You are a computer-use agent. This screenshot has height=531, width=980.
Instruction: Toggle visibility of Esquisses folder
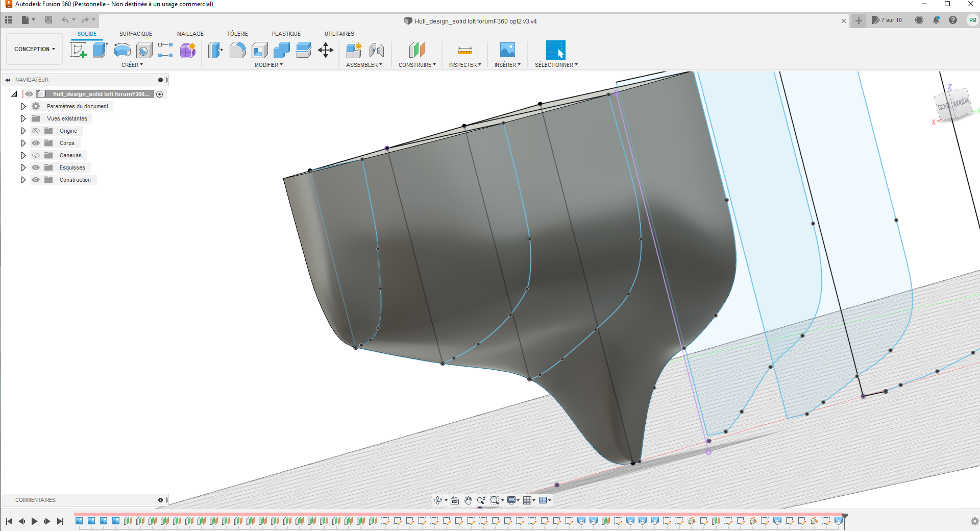coord(36,167)
